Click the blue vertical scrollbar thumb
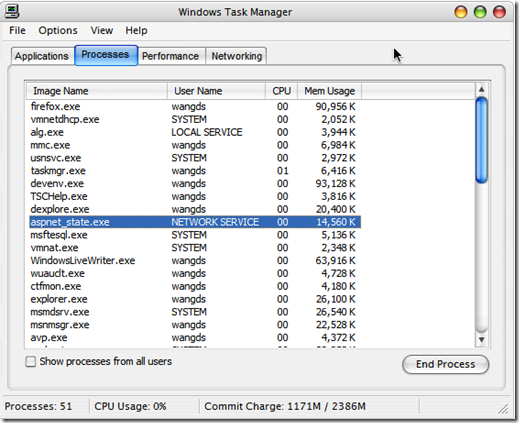 [x=481, y=140]
